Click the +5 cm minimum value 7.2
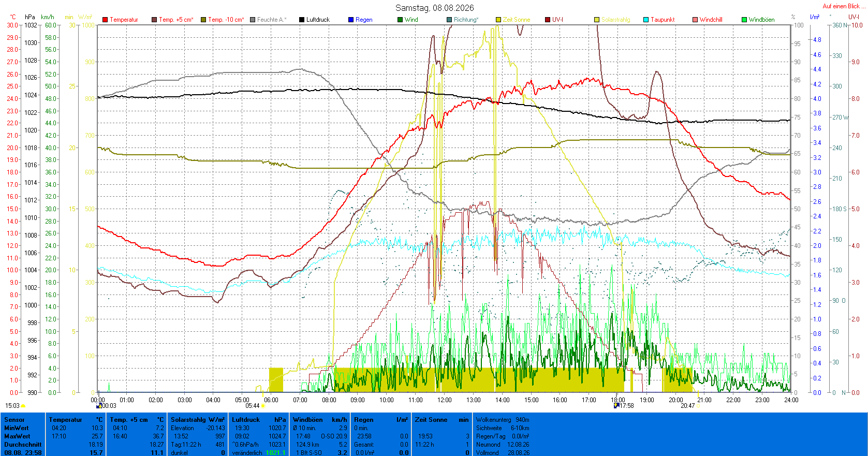The height and width of the screenshot is (456, 868). [159, 428]
